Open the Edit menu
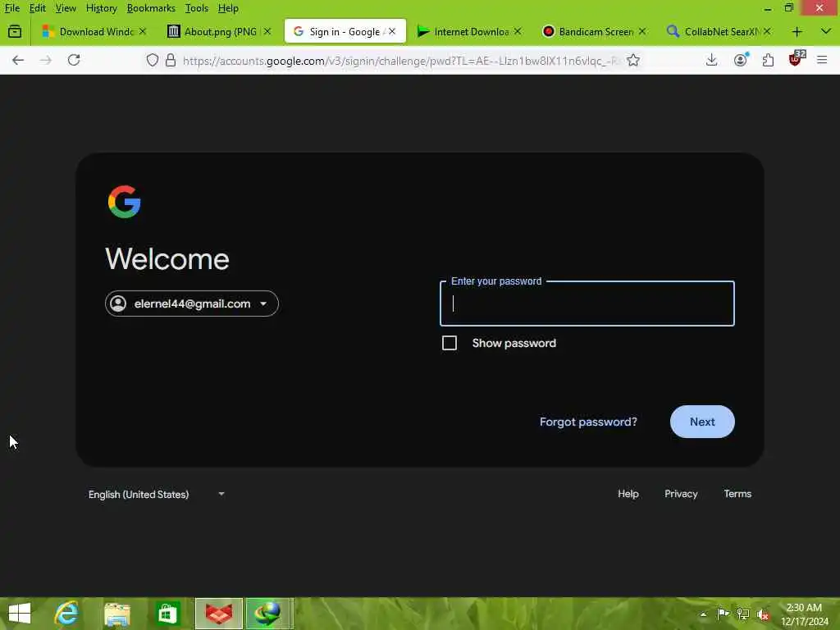 (x=37, y=8)
